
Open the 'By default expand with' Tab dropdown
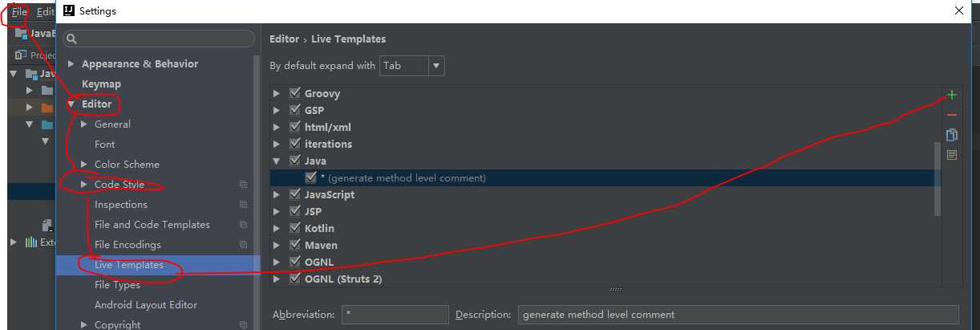[x=412, y=66]
